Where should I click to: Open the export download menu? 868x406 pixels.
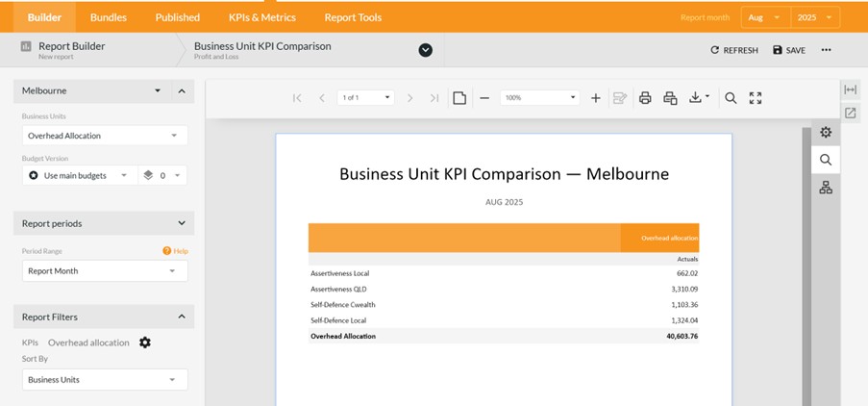pyautogui.click(x=699, y=98)
